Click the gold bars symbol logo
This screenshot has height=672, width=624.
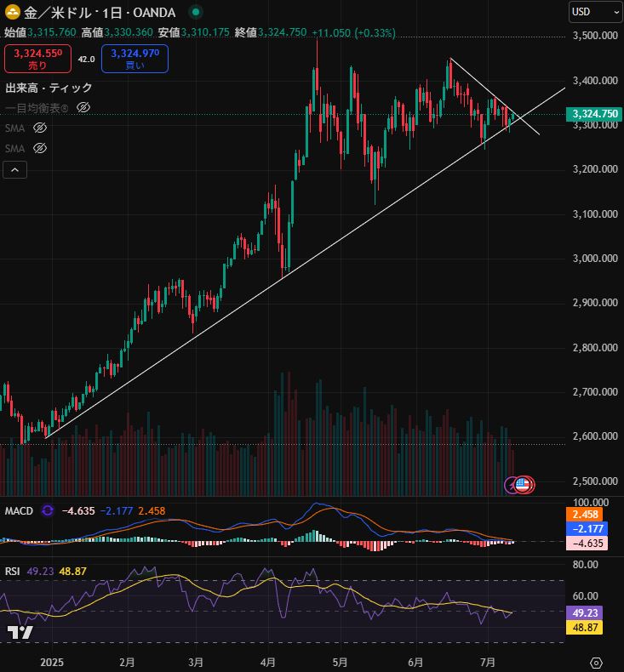(x=13, y=13)
